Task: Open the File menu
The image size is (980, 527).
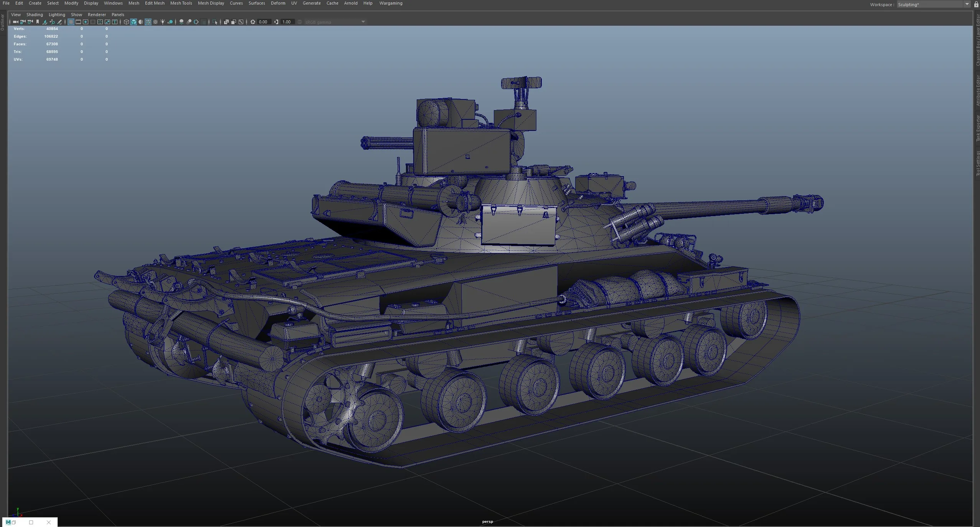Action: click(6, 3)
